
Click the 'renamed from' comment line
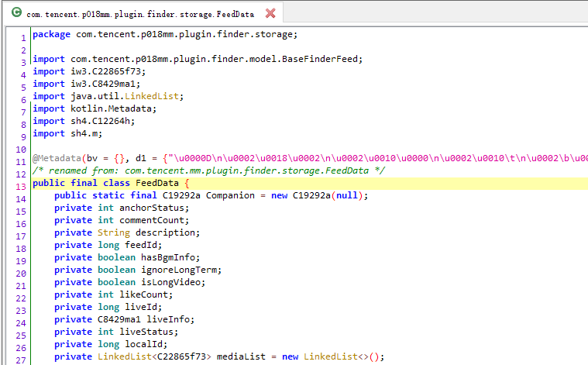click(x=208, y=170)
